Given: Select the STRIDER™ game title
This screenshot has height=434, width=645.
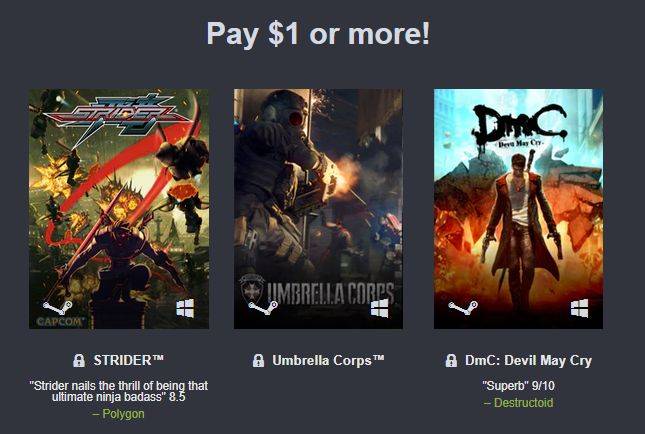Looking at the screenshot, I should coord(128,360).
